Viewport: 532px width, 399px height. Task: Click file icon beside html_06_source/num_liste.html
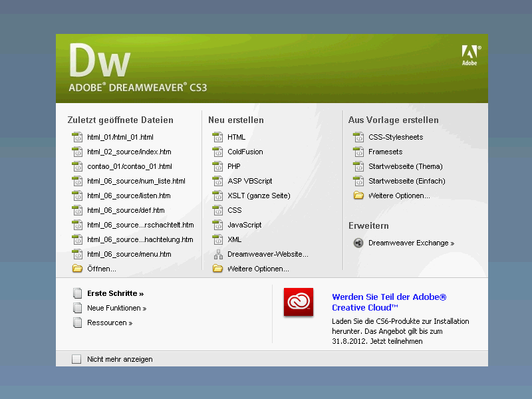[77, 181]
